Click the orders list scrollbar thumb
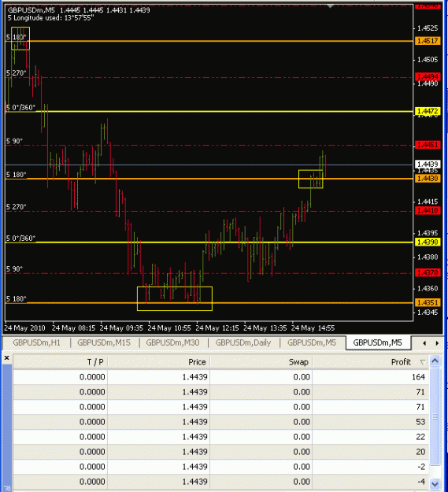Screen dimensions: 448x492 pos(435,416)
